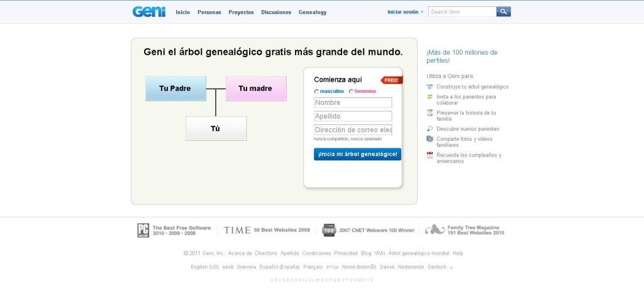Open the Iniciar sesión dropdown
This screenshot has height=296, width=644.
[405, 12]
